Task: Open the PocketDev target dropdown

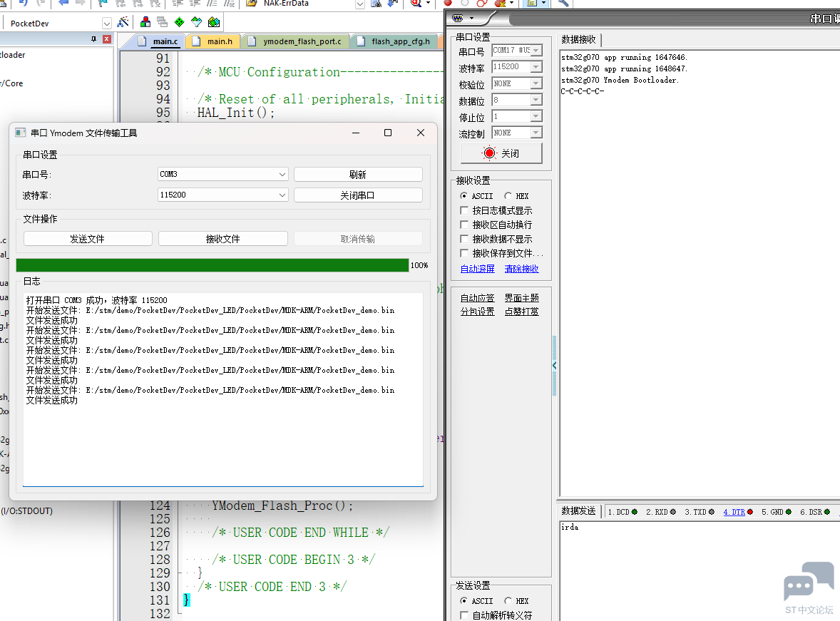Action: coord(107,24)
